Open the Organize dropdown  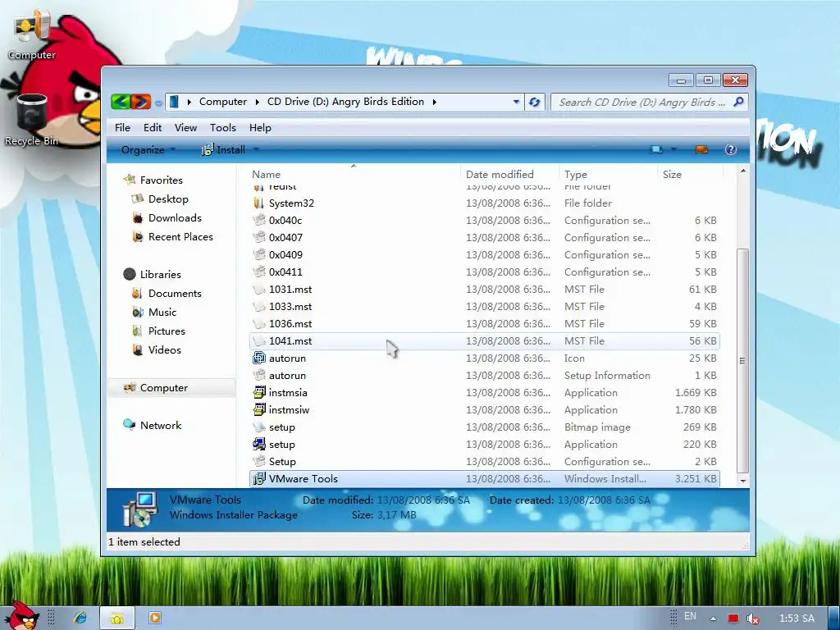[148, 150]
